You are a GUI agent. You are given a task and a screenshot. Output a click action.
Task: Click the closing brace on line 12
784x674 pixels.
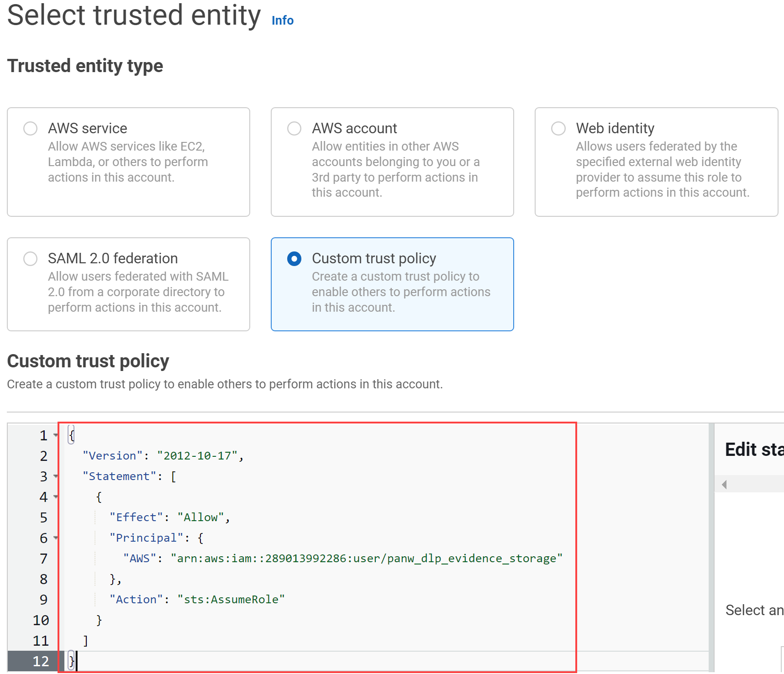point(71,661)
